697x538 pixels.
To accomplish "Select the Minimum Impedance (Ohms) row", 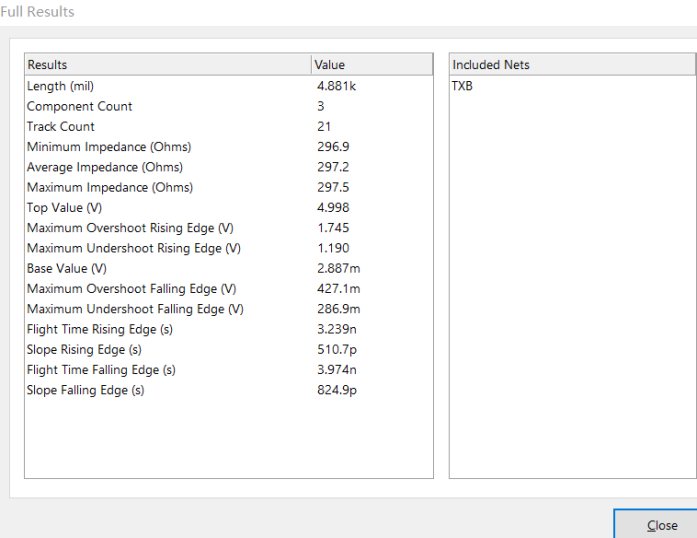I will [x=229, y=147].
